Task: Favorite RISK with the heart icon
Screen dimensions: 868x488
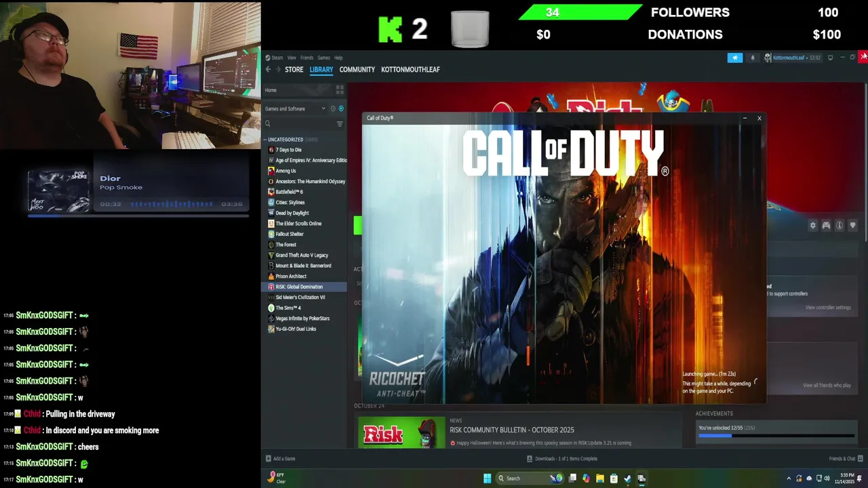Action: coord(852,226)
